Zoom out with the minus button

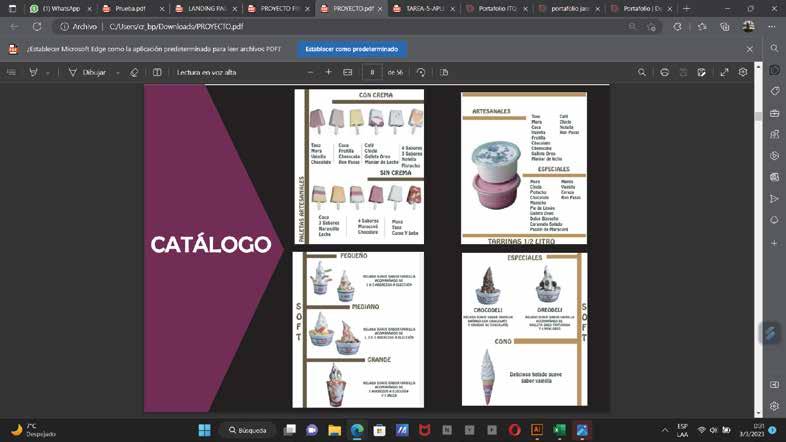click(310, 72)
